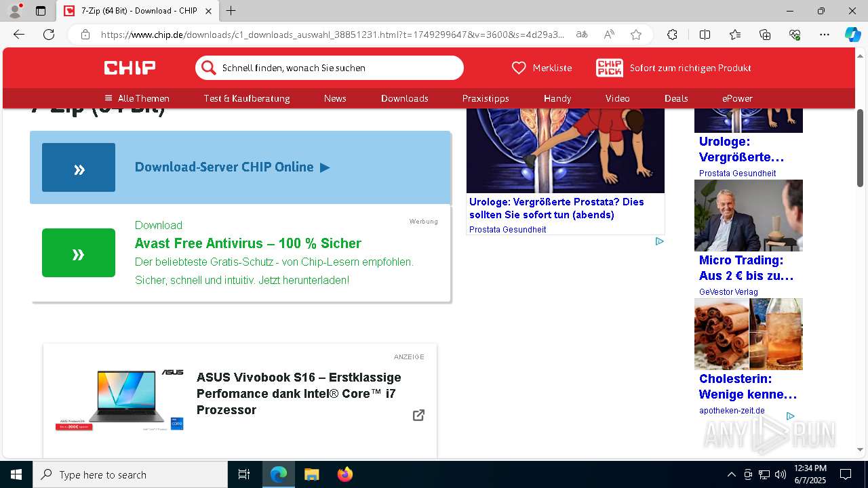Add page to favorites star icon
This screenshot has height=488, width=868.
636,35
